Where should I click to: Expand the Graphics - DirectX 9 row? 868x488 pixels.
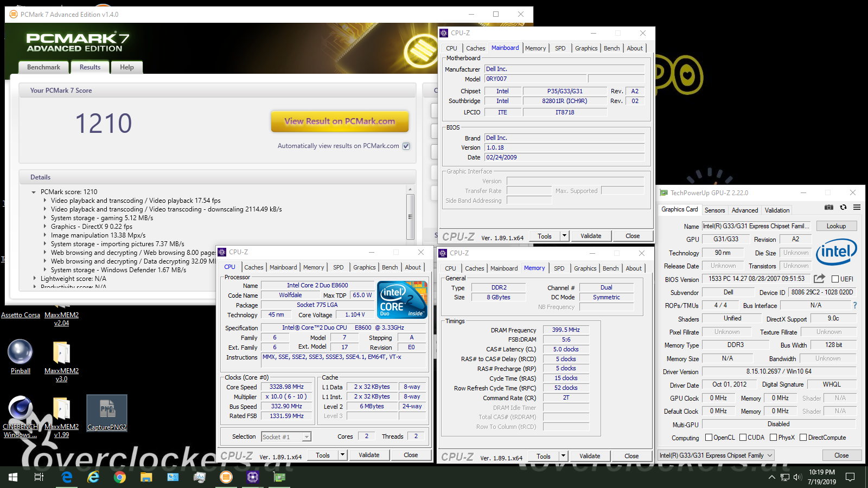pos(45,227)
